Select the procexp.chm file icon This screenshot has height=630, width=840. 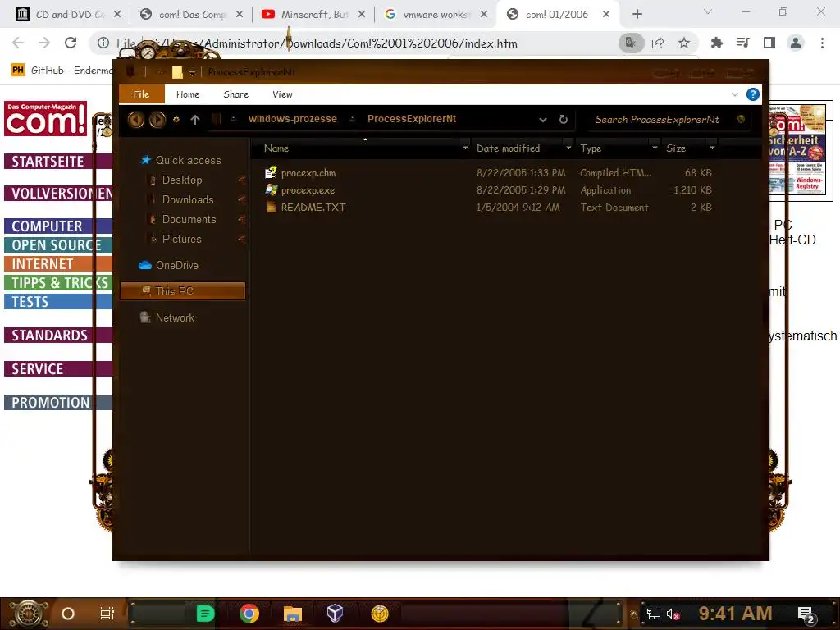click(x=271, y=172)
